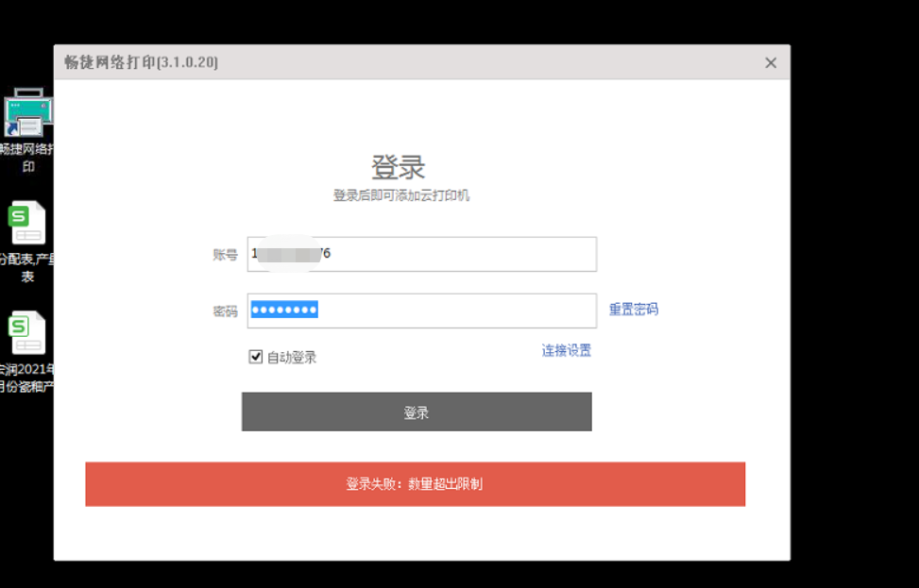Click the red 登录失败：数量超出限制 error banner
The image size is (919, 588).
click(x=415, y=484)
